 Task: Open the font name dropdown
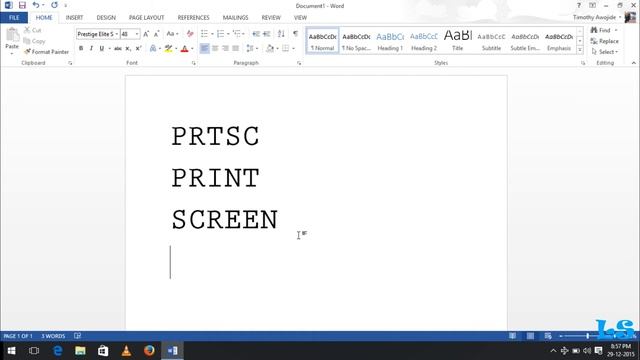(116, 34)
